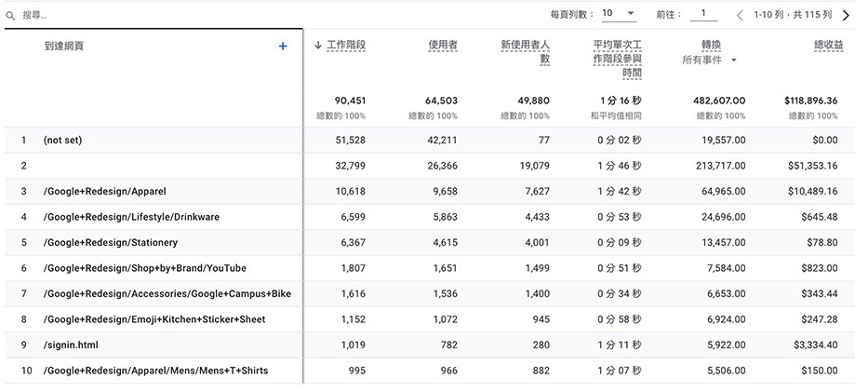Viewport: 868px width, 392px height.
Task: Select the /Google+Redesign/Apparel row
Action: [104, 191]
